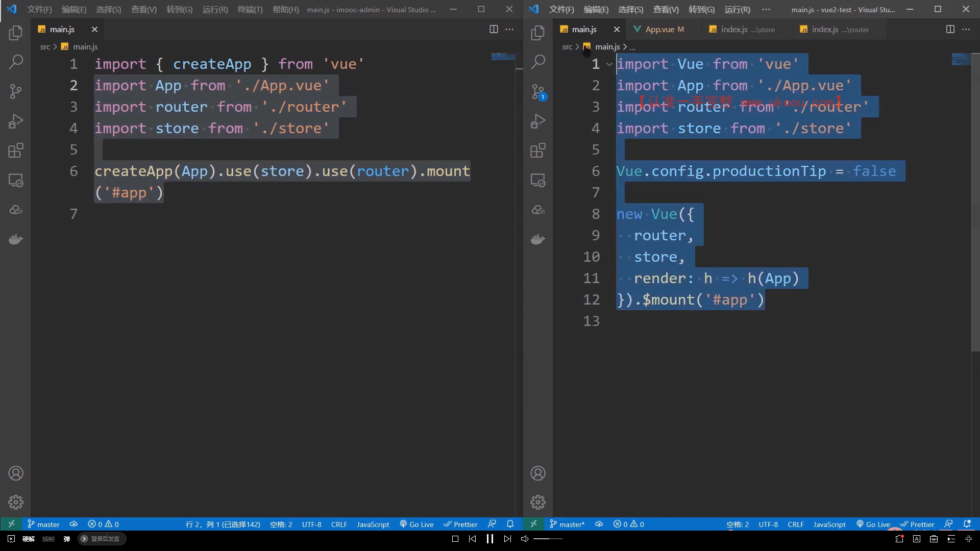Change language mode JavaScript in imooc-admin
The image size is (980, 551).
373,524
